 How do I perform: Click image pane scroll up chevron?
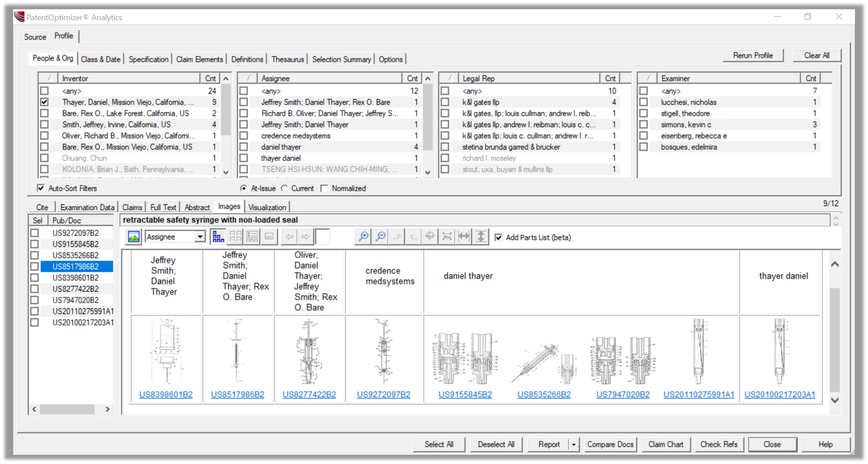[835, 264]
